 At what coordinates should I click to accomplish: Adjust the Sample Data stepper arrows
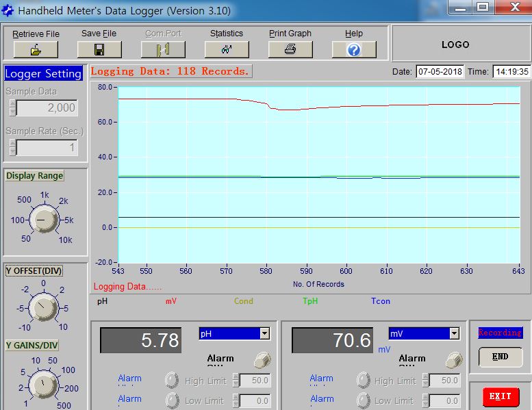pos(12,107)
